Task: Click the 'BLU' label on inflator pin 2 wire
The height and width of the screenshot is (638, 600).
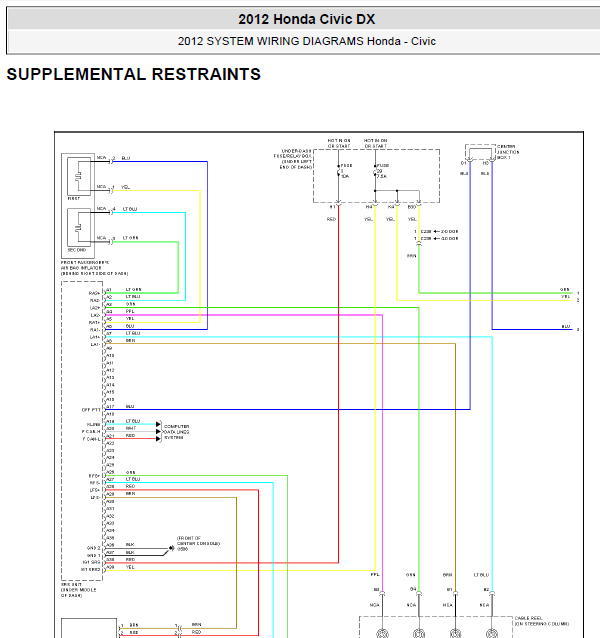Action: coord(126,158)
